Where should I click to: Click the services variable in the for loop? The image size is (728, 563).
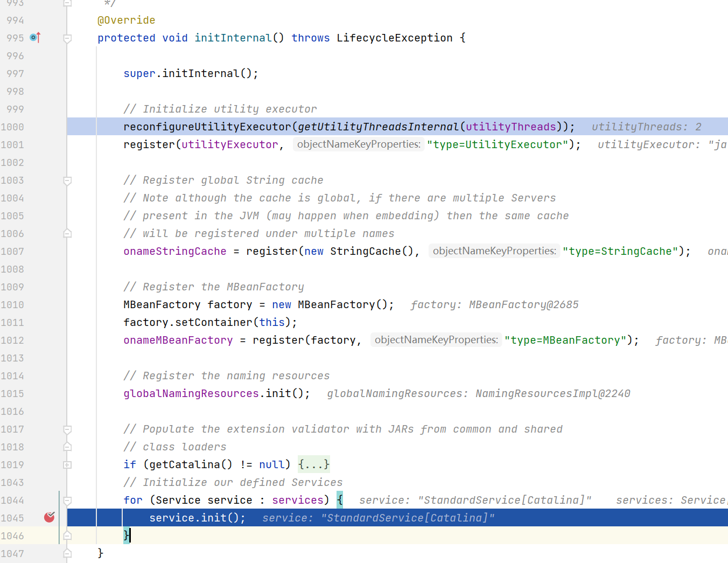pyautogui.click(x=298, y=500)
